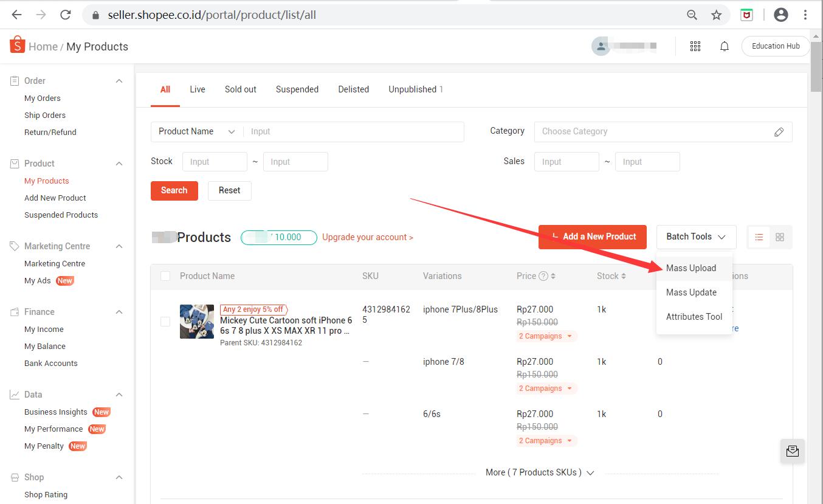Image resolution: width=823 pixels, height=504 pixels.
Task: Open the red browser extension icon
Action: (747, 15)
